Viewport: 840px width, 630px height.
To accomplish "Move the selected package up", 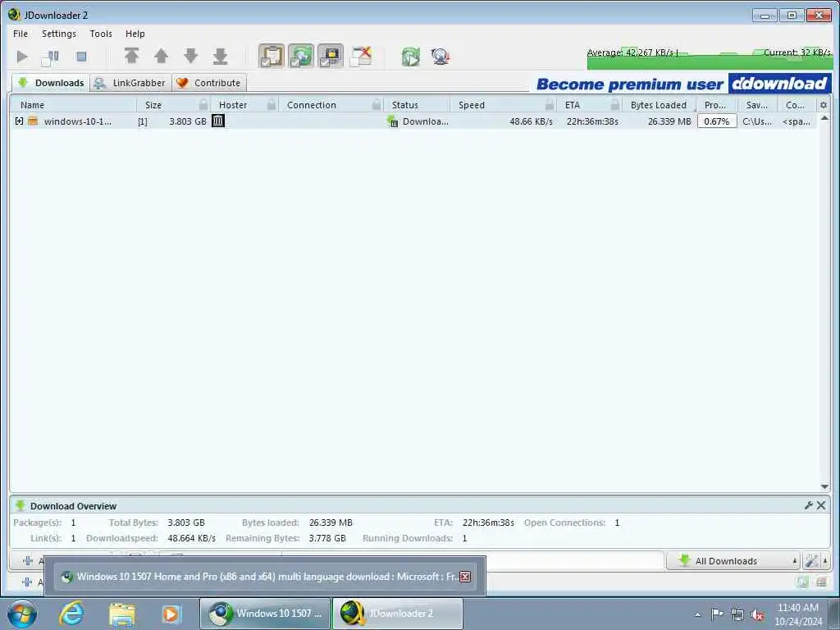I will (x=162, y=56).
